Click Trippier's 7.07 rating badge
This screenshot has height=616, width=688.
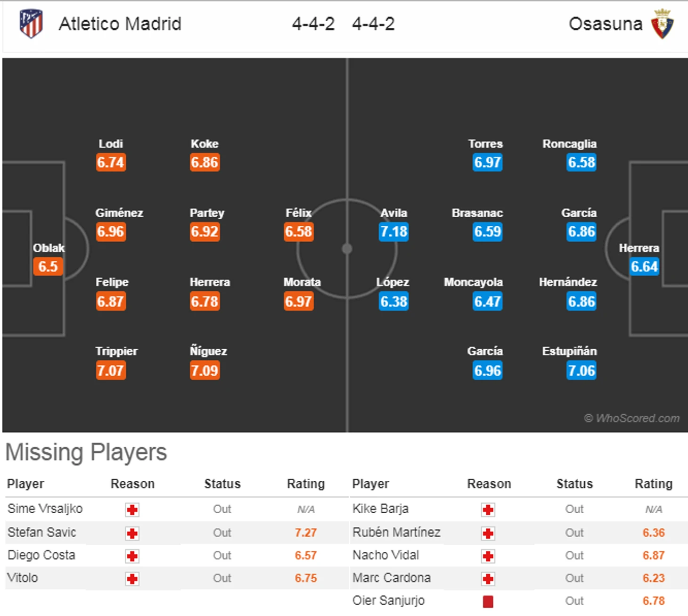tap(111, 370)
